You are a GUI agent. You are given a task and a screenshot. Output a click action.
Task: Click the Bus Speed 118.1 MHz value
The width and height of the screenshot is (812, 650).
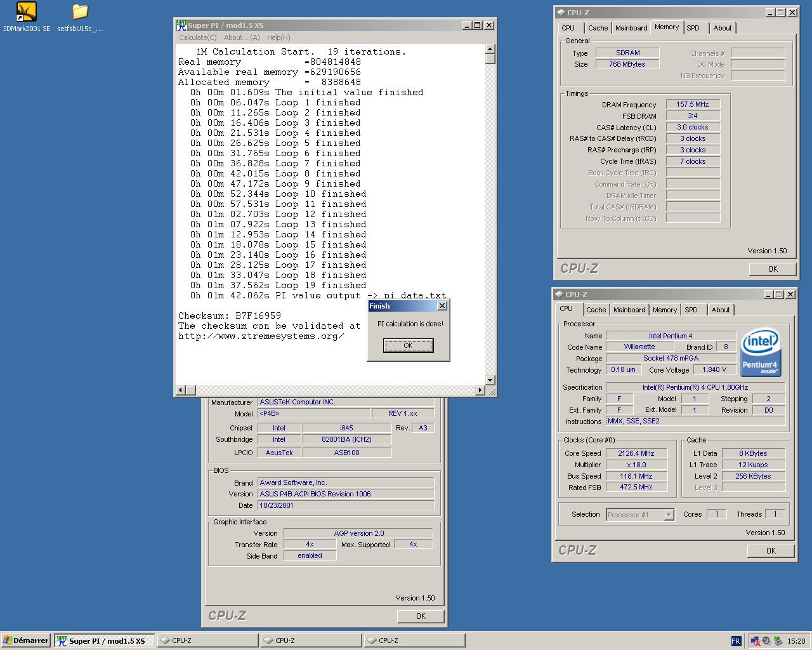(x=636, y=477)
